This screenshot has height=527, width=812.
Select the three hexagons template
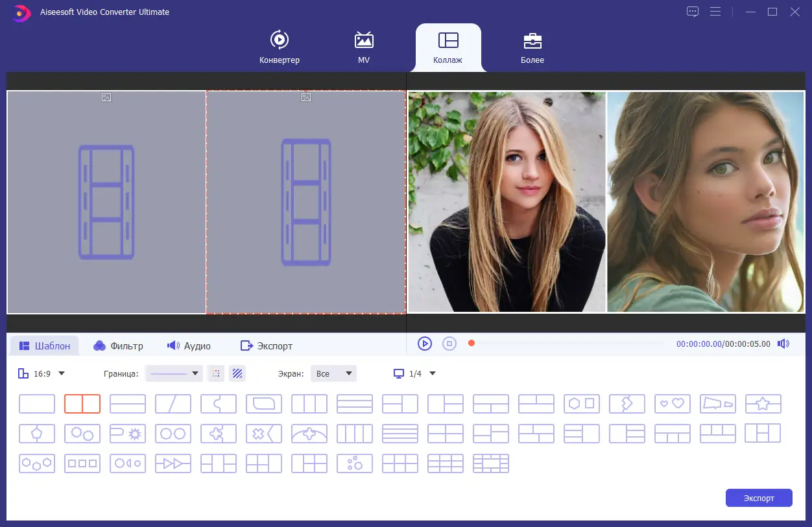[x=37, y=463]
